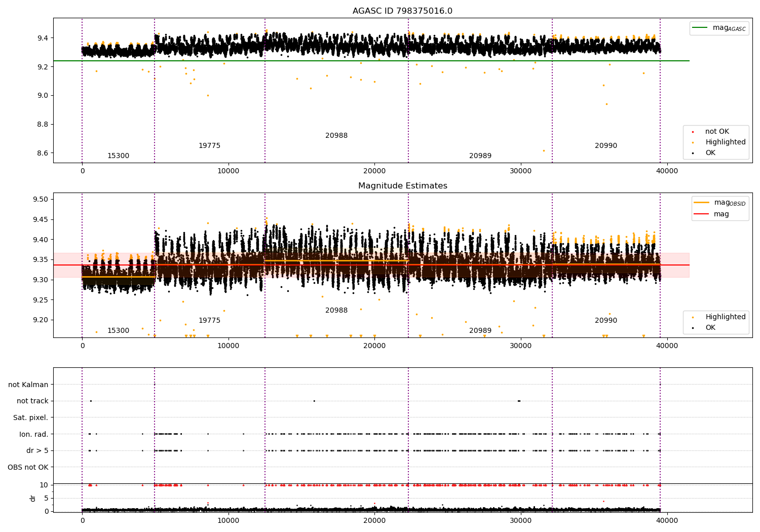The height and width of the screenshot is (532, 760).
Task: Click 'Highlighted' legend entry in Magnitude Estimates plot
Action: pyautogui.click(x=725, y=317)
